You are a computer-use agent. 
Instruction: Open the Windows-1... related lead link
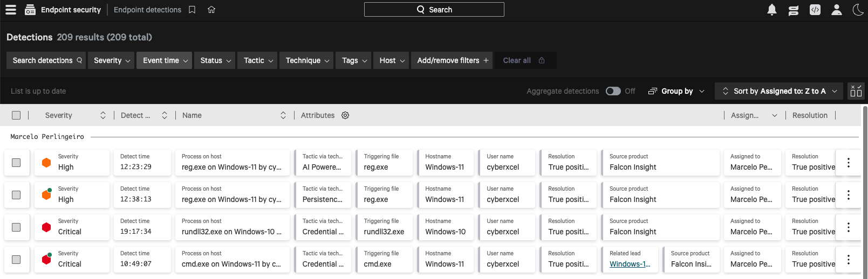coord(630,264)
